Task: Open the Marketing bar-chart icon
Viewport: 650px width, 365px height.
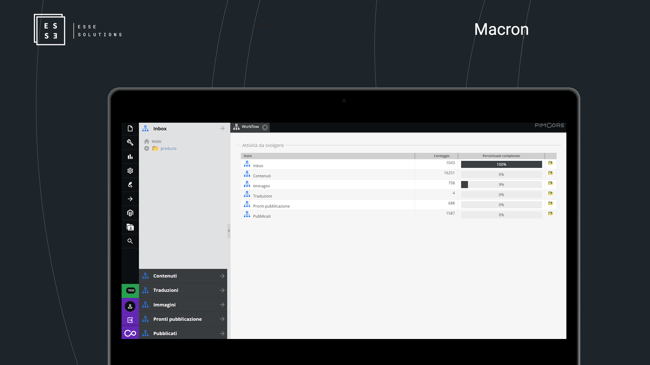Action: pyautogui.click(x=130, y=156)
